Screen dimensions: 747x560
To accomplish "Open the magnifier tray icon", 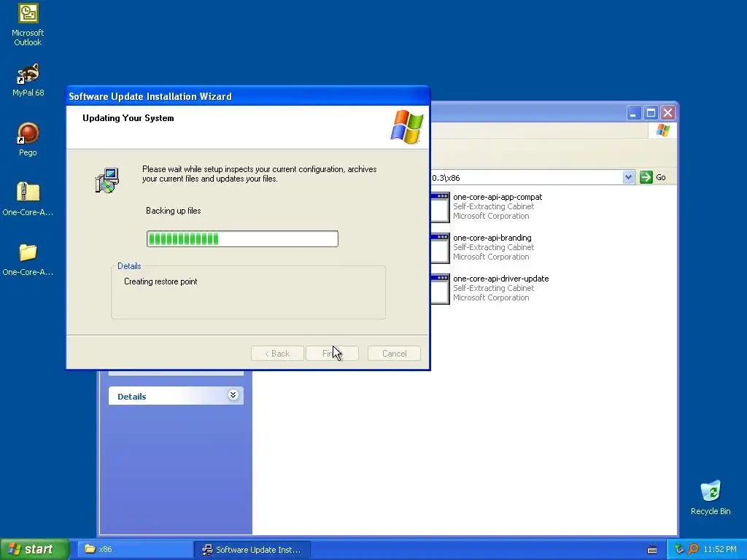I will (693, 549).
